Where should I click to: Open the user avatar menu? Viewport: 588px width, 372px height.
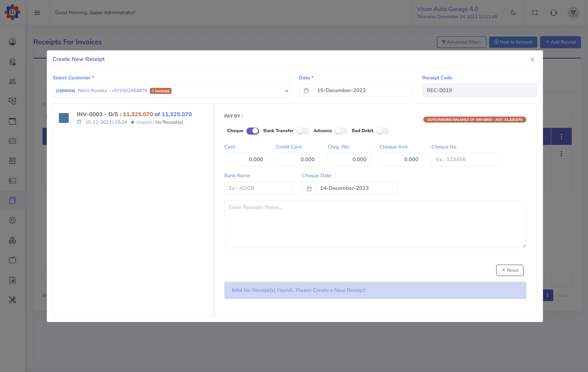[573, 12]
